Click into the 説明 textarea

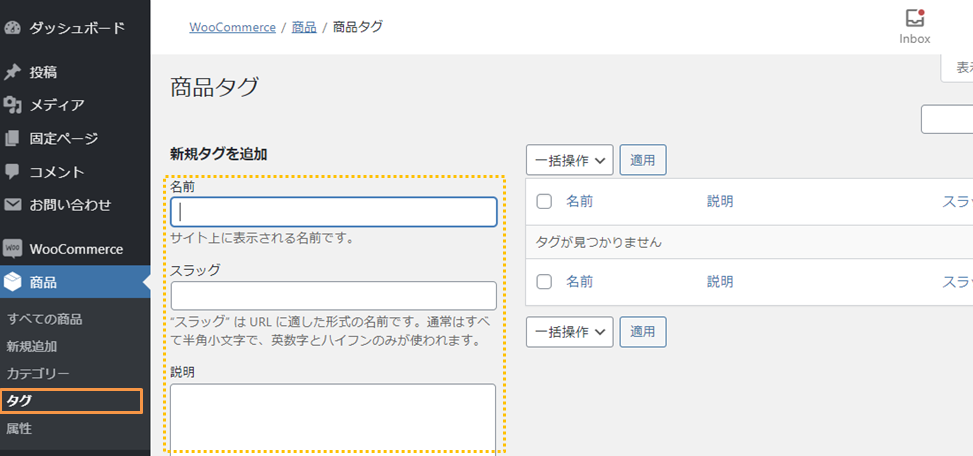(x=333, y=419)
